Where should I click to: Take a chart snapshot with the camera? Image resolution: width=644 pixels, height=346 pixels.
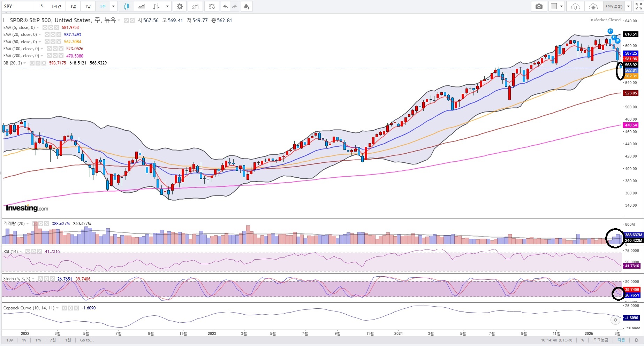pyautogui.click(x=539, y=6)
